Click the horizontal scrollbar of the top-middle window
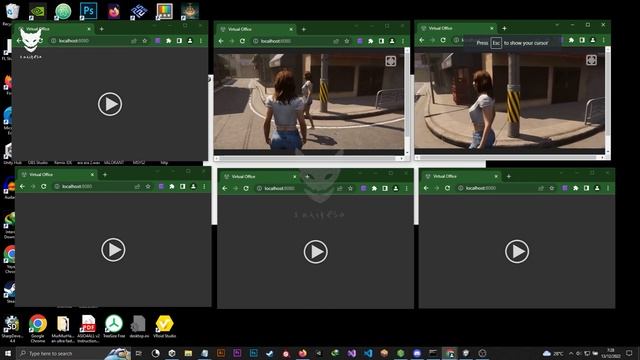 click(310, 158)
